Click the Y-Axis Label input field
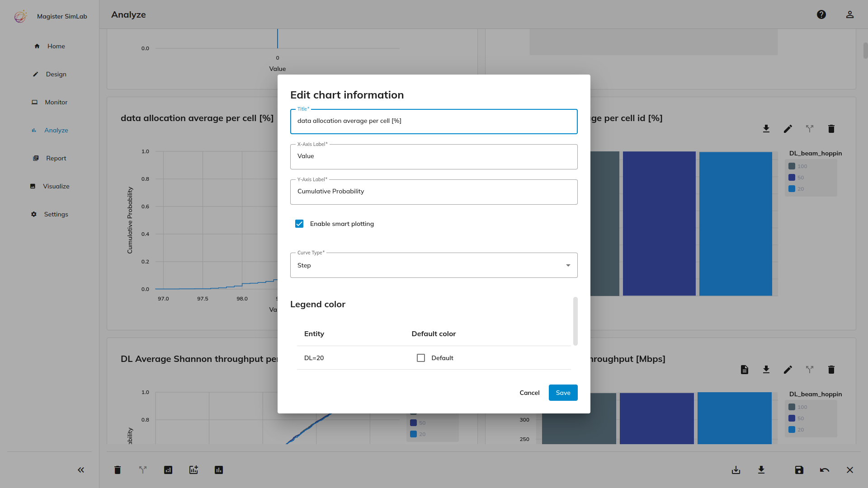 pyautogui.click(x=434, y=192)
